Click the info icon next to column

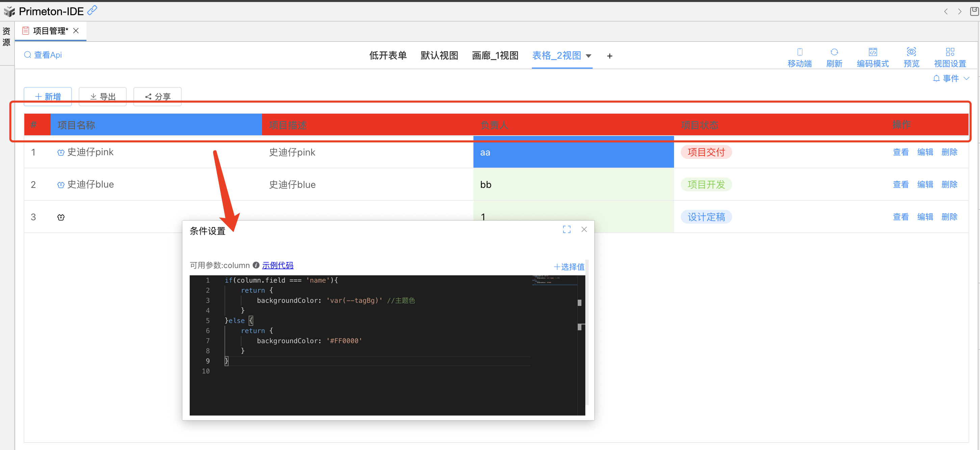click(256, 265)
